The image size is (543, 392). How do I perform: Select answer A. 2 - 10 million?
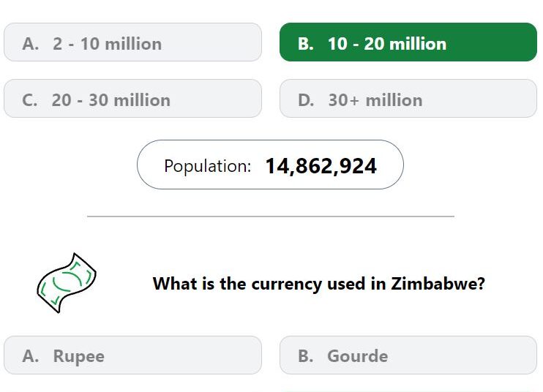pos(132,42)
